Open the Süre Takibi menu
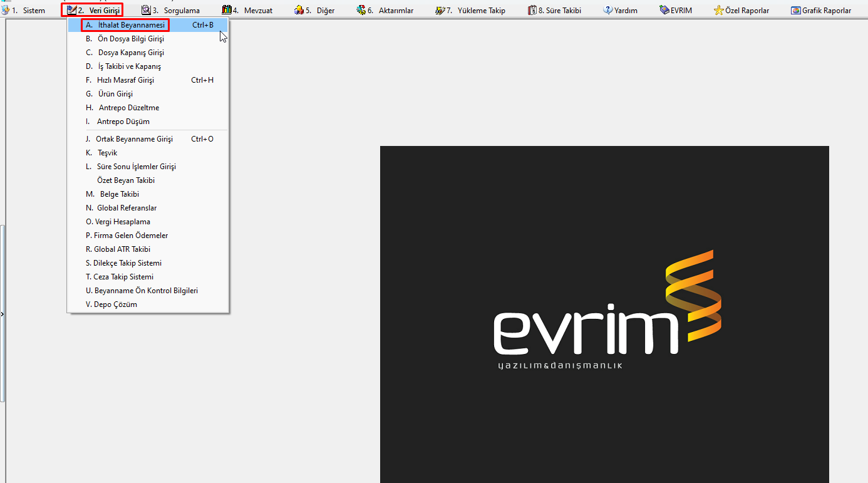The height and width of the screenshot is (483, 868). coord(560,11)
